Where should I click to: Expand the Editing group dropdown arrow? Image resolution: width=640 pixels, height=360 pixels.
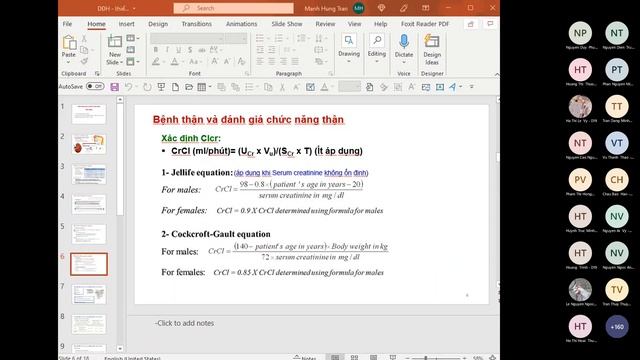coord(377,62)
